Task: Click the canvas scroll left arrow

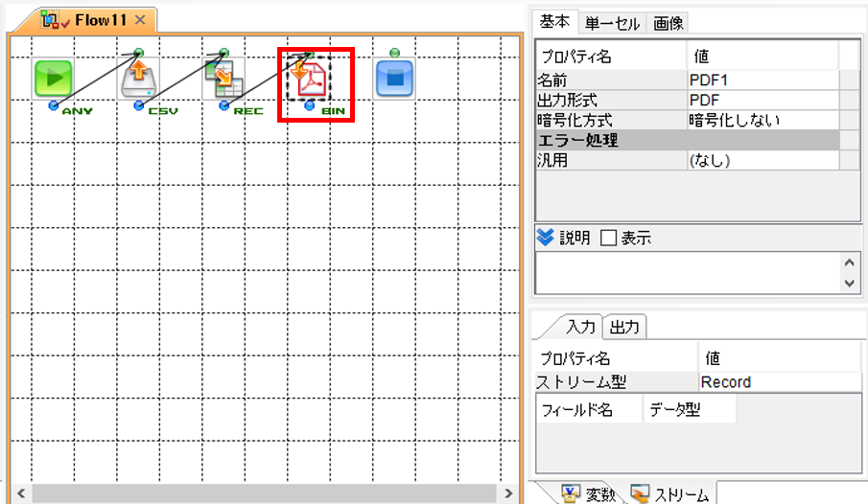Action: click(21, 493)
